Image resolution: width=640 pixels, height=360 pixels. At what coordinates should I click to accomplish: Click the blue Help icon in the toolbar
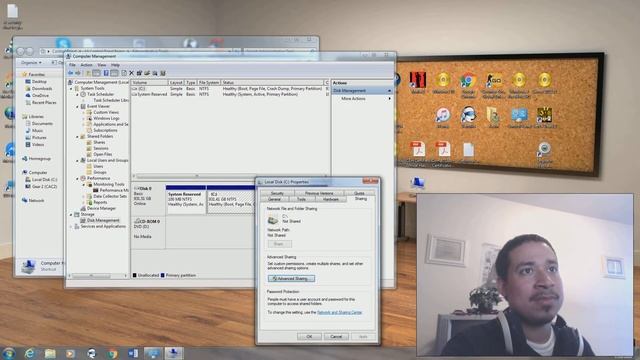pyautogui.click(x=106, y=73)
